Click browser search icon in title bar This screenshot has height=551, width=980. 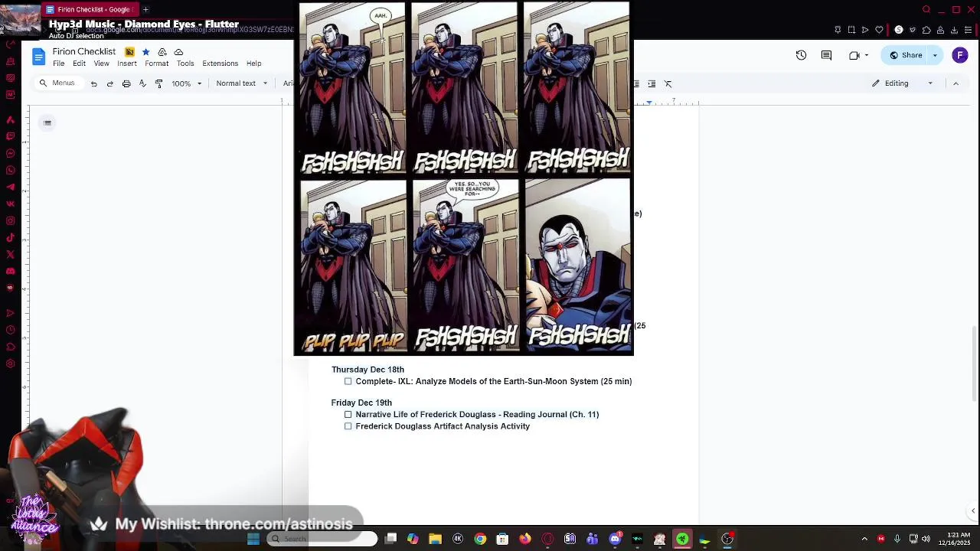(x=926, y=9)
